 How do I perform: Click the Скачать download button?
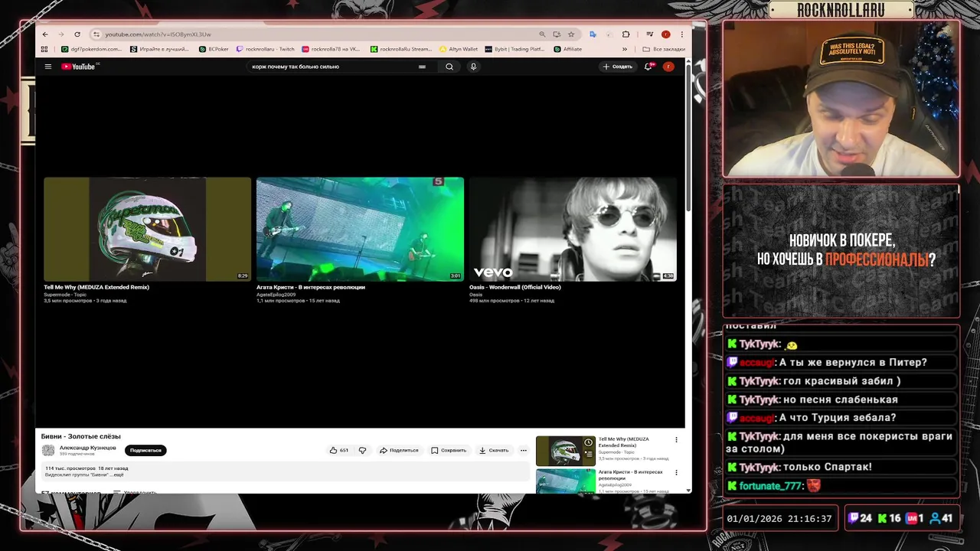(494, 450)
